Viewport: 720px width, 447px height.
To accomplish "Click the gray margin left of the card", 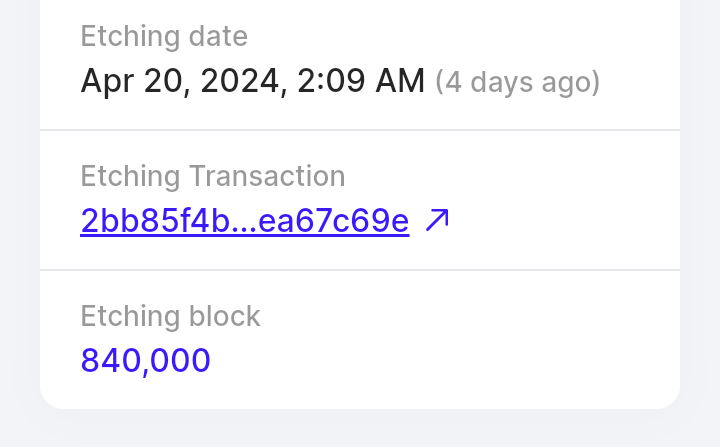I will pyautogui.click(x=19, y=200).
